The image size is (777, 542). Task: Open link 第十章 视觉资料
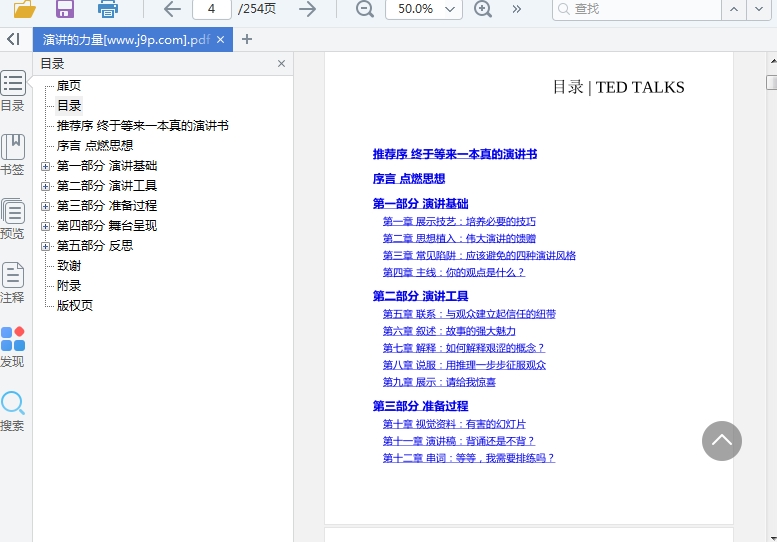[454, 424]
